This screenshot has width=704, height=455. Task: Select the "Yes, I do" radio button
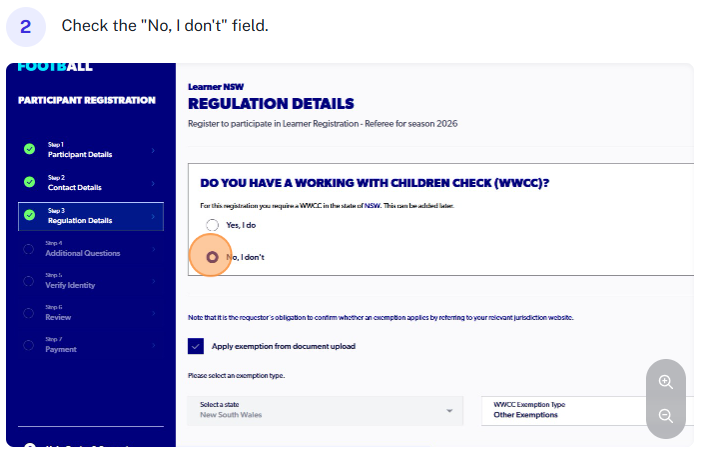pyautogui.click(x=212, y=225)
